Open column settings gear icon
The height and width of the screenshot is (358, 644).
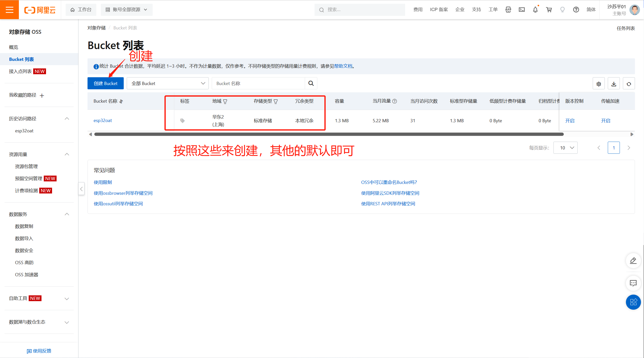pyautogui.click(x=599, y=84)
